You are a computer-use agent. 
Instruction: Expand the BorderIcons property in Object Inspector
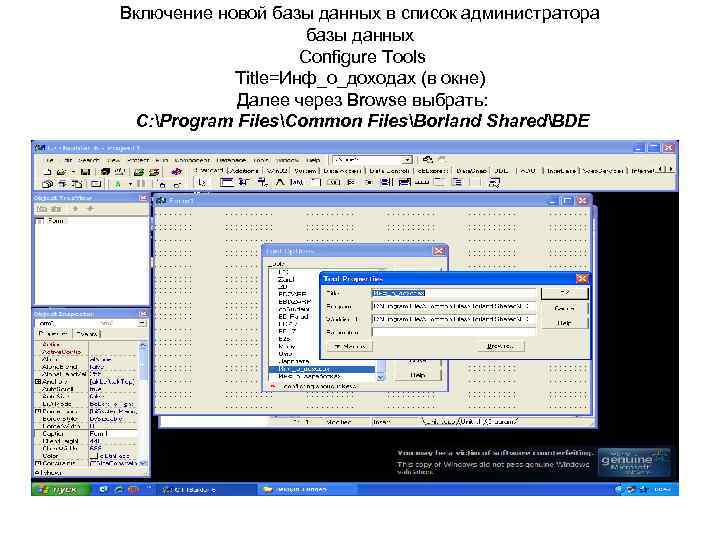tap(38, 411)
